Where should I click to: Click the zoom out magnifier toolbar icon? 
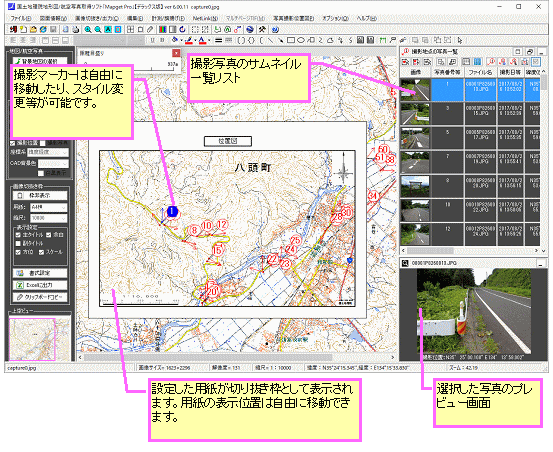98,30
